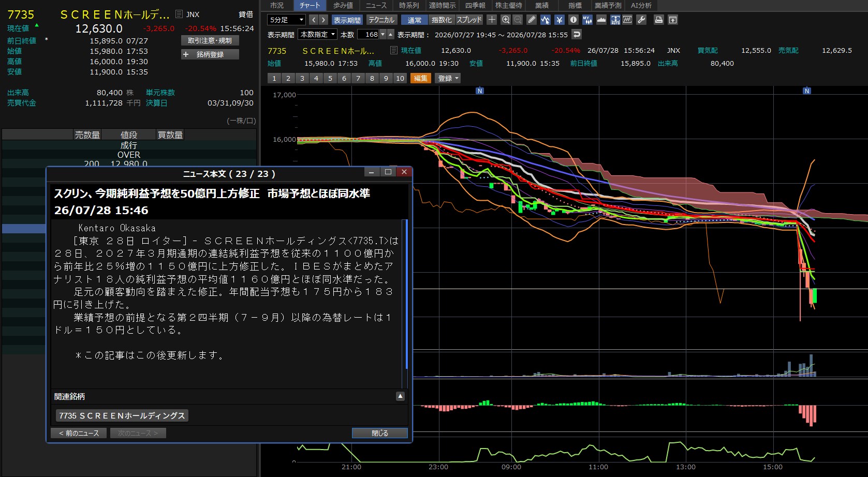
Task: Click the yen currency icon in the toolbar
Action: [x=560, y=20]
